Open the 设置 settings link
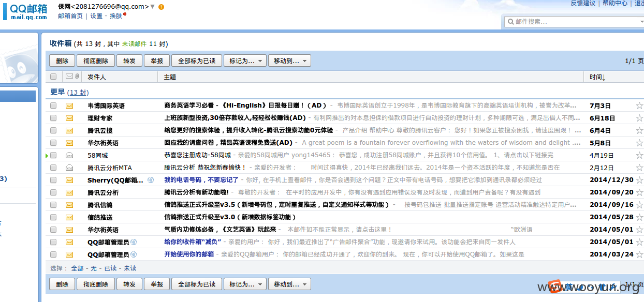Screen dimensions: 644x302 pyautogui.click(x=96, y=16)
